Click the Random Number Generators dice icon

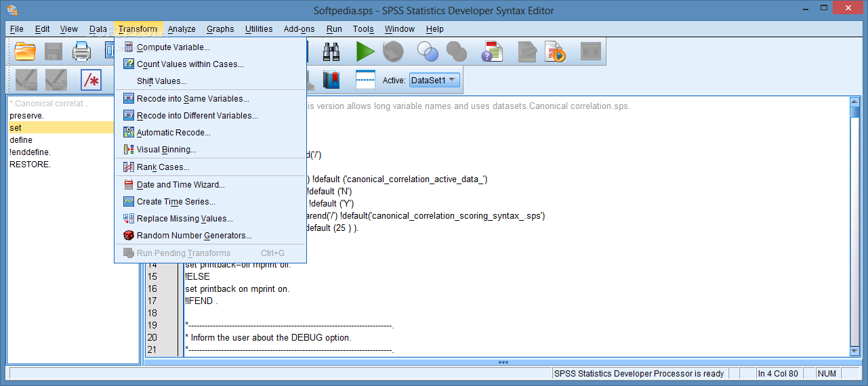point(129,236)
